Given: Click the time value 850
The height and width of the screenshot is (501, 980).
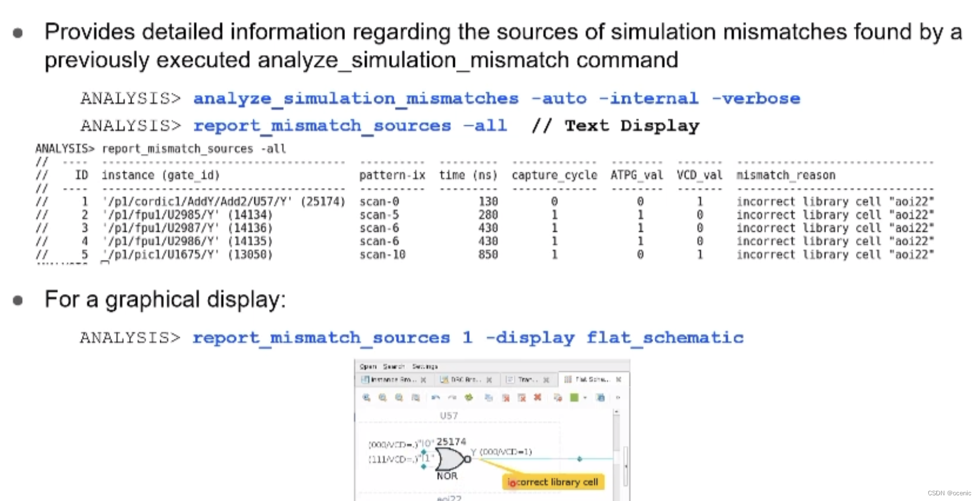Looking at the screenshot, I should [x=488, y=254].
